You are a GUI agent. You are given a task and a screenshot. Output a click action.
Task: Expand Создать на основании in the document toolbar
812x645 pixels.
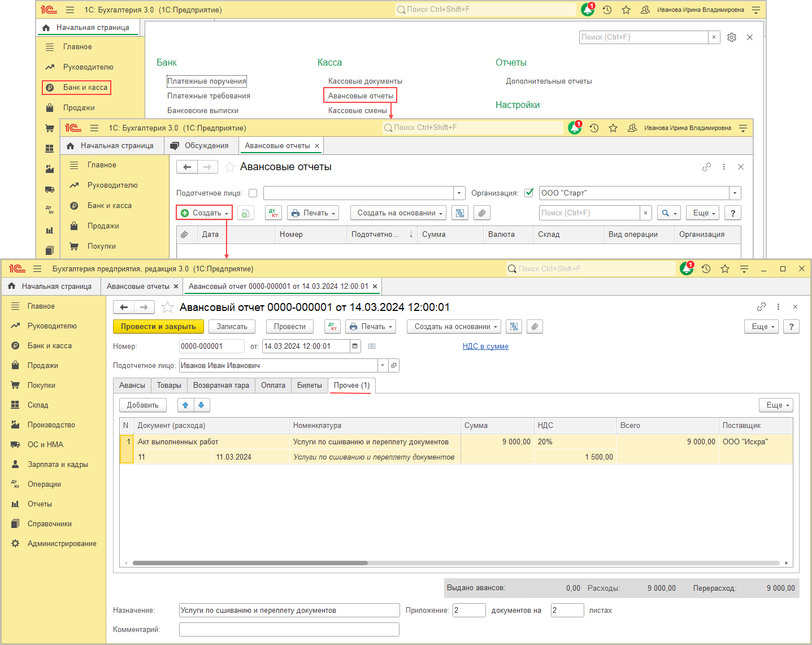click(455, 326)
